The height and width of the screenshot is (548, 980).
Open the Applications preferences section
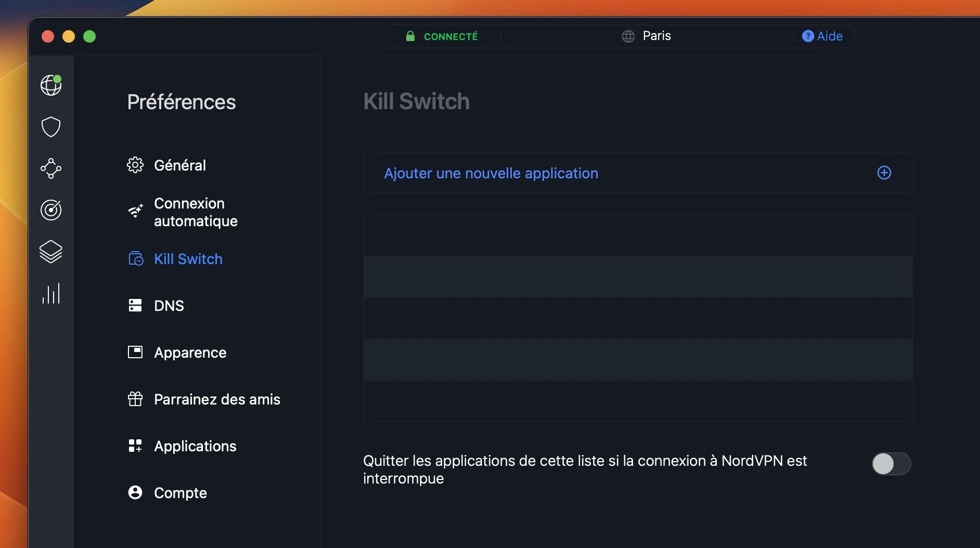coord(195,446)
